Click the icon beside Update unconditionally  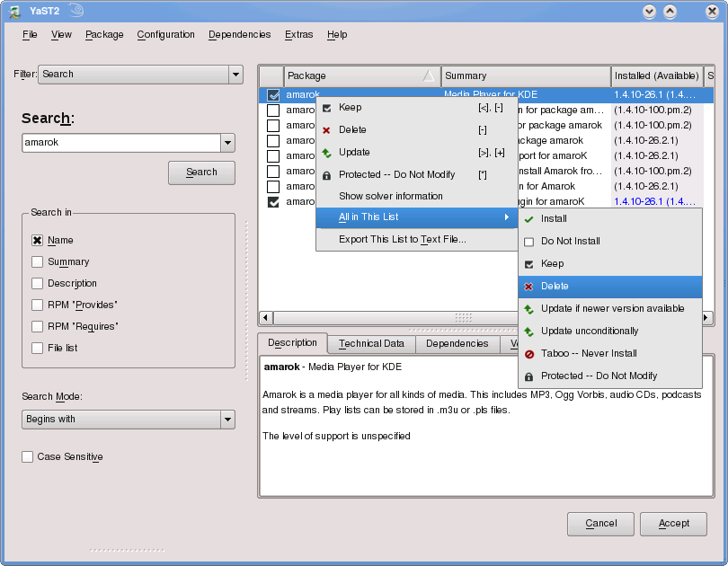pos(528,332)
